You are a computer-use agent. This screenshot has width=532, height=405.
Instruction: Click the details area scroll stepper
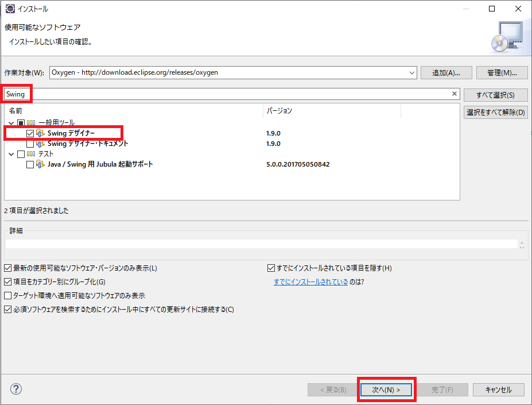[x=522, y=244]
